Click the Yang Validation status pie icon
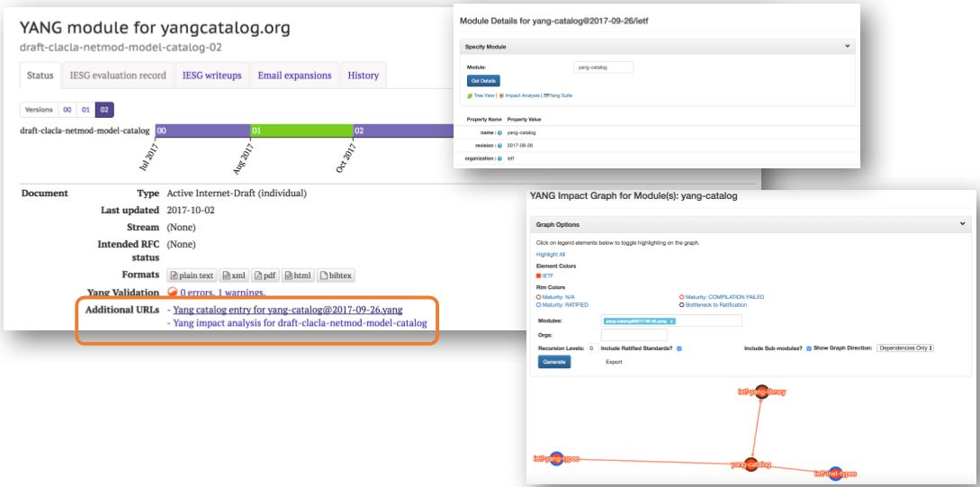 (173, 292)
